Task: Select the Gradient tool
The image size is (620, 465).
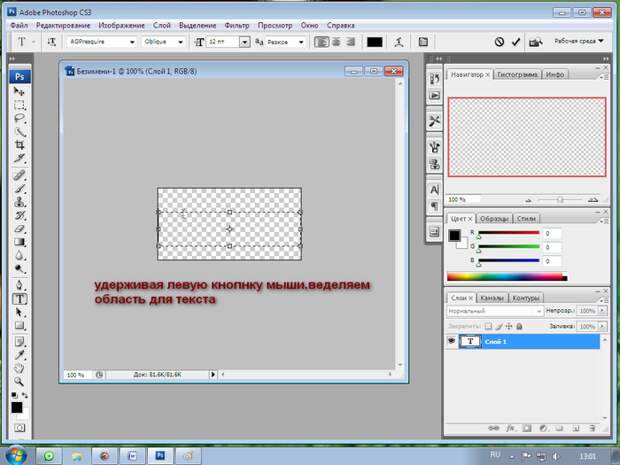Action: point(19,242)
